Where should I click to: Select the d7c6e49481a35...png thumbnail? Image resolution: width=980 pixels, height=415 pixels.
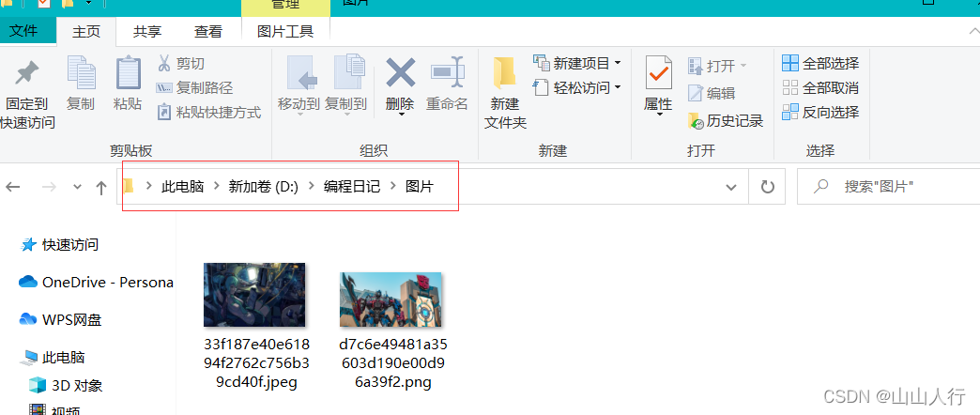pyautogui.click(x=390, y=300)
